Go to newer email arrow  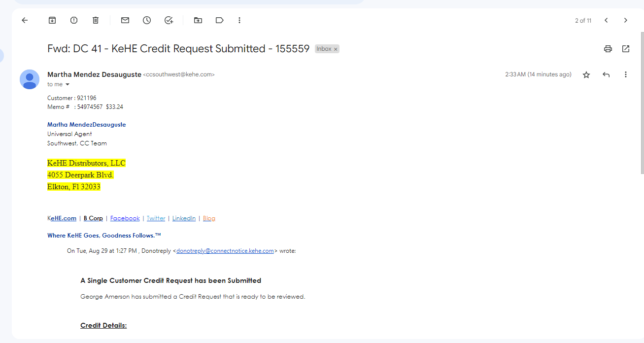[606, 20]
